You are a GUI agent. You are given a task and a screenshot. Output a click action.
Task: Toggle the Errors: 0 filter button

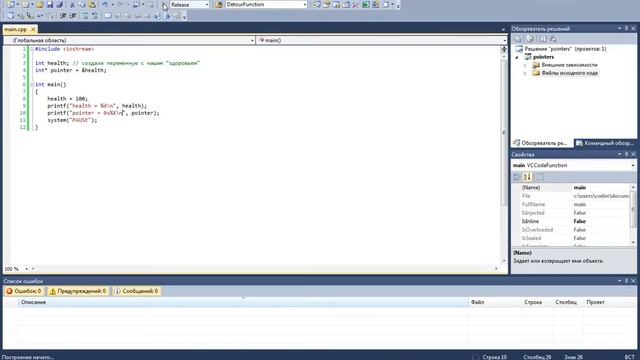[x=24, y=291]
